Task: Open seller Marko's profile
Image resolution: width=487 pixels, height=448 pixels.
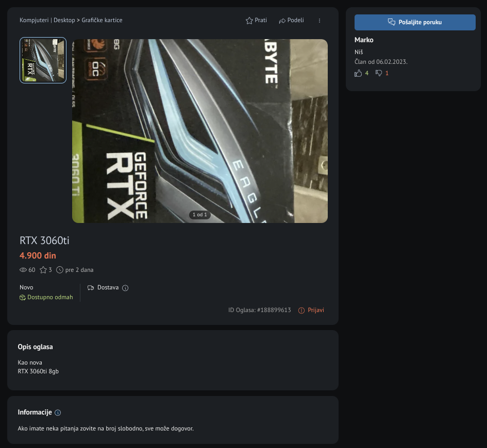Action: 364,40
